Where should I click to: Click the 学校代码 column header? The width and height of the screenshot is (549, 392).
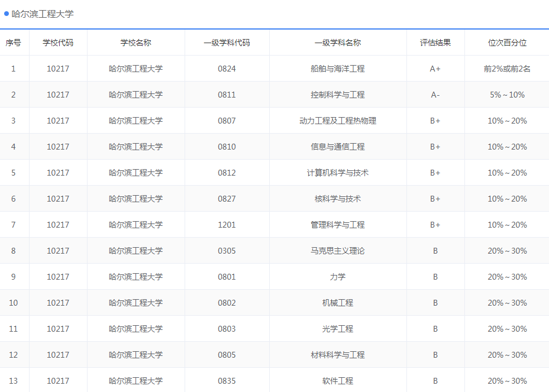click(x=58, y=42)
